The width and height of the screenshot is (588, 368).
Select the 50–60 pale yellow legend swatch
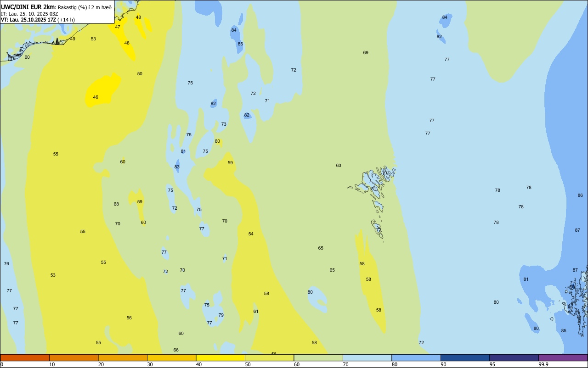tap(269, 357)
